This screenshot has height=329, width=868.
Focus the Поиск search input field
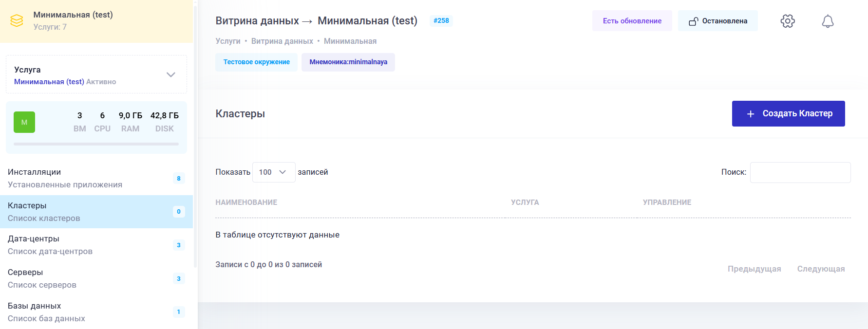(800, 172)
